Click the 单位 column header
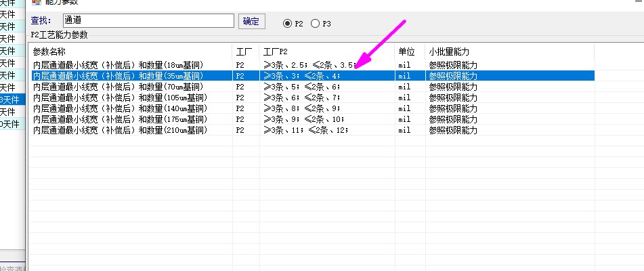This screenshot has height=271, width=644. point(406,51)
